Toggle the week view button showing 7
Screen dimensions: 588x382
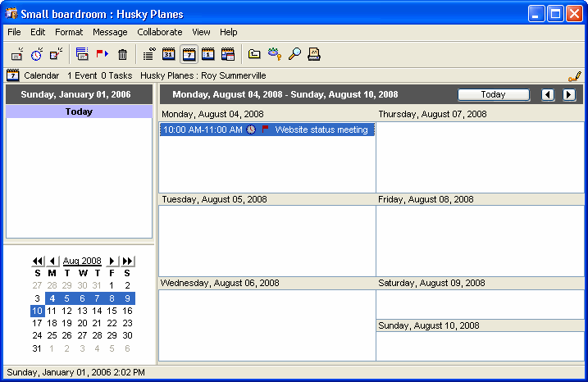pyautogui.click(x=189, y=55)
